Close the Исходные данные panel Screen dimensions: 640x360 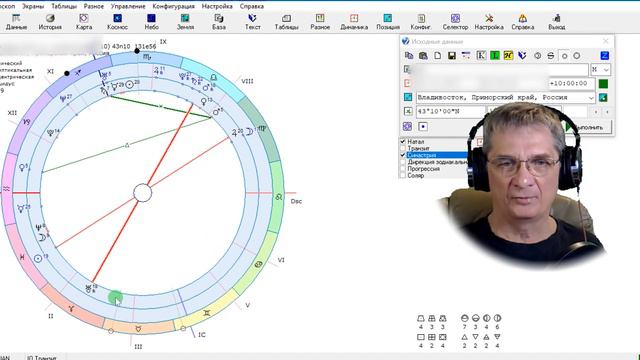(x=606, y=41)
